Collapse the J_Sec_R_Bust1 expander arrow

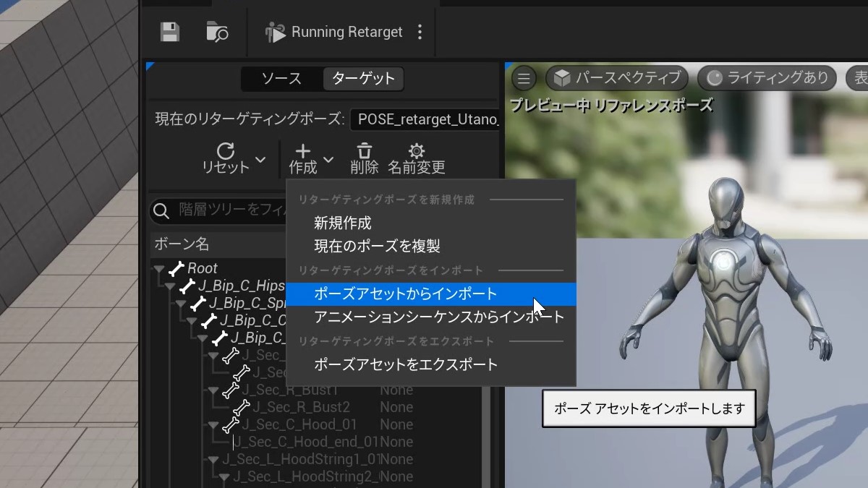pyautogui.click(x=213, y=390)
